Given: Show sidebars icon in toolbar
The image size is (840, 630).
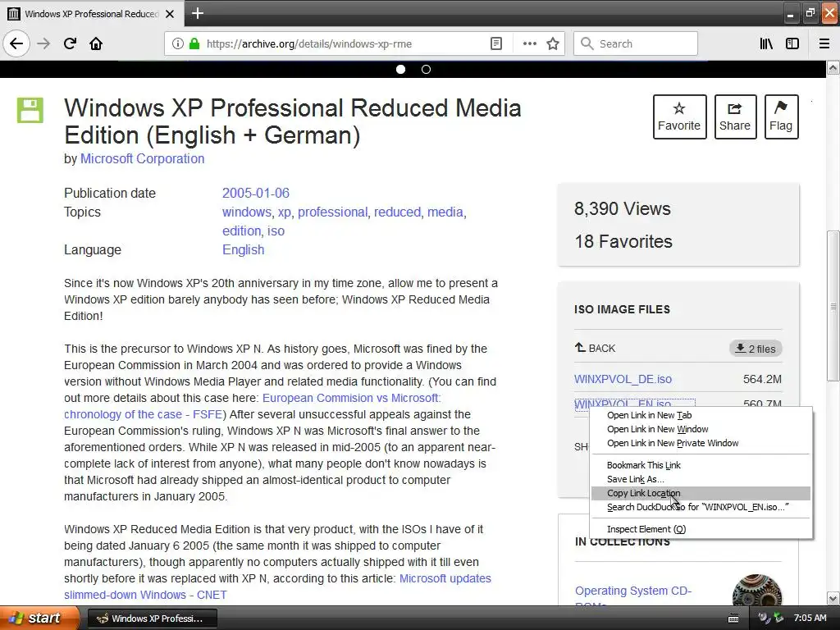Looking at the screenshot, I should click(x=792, y=43).
